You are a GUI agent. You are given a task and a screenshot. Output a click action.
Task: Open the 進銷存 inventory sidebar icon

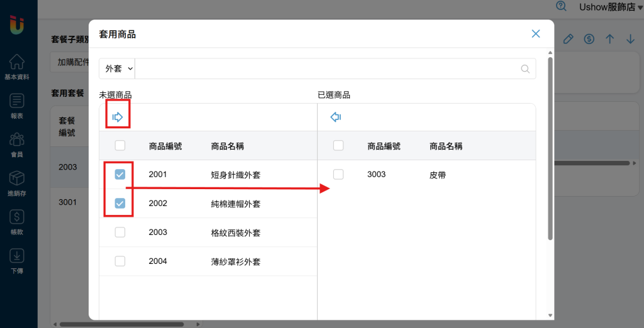(17, 183)
